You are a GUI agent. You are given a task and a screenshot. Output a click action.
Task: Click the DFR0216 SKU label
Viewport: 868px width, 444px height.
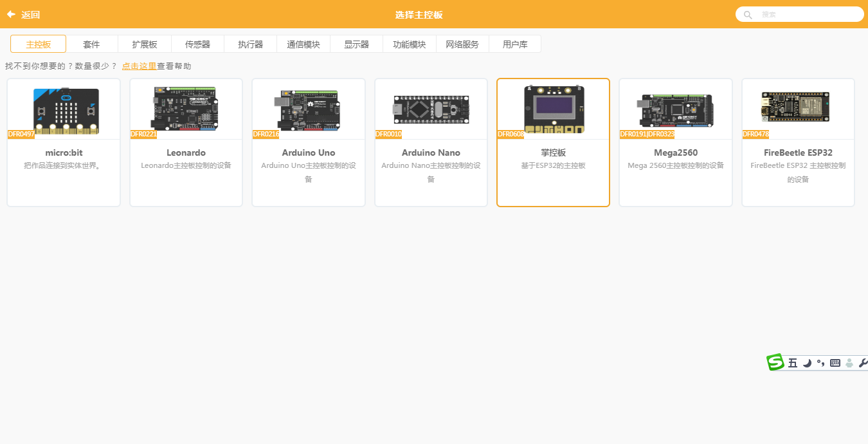point(266,134)
